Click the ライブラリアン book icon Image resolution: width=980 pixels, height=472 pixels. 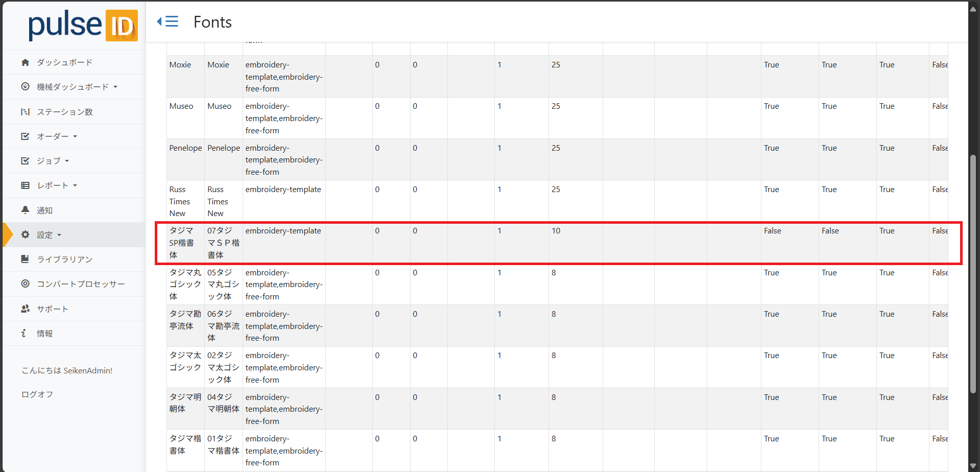pos(25,259)
